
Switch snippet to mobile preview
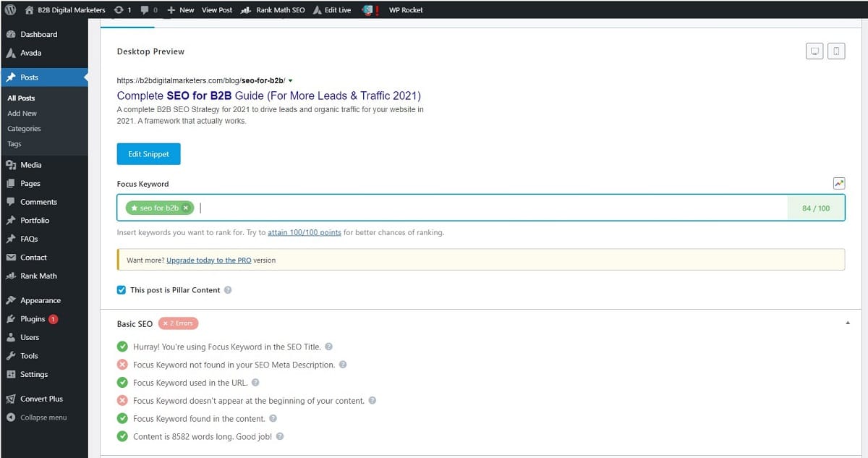coord(836,51)
